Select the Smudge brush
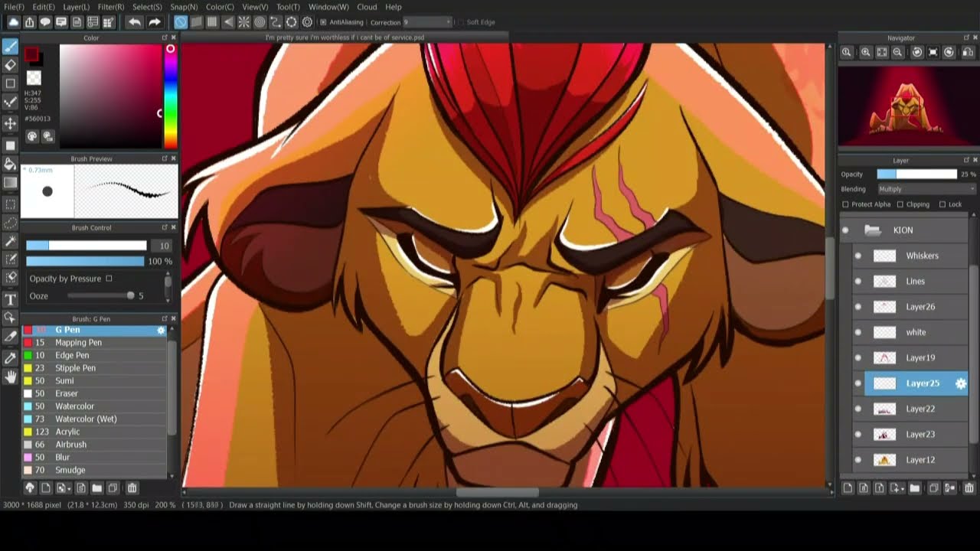 pos(93,470)
